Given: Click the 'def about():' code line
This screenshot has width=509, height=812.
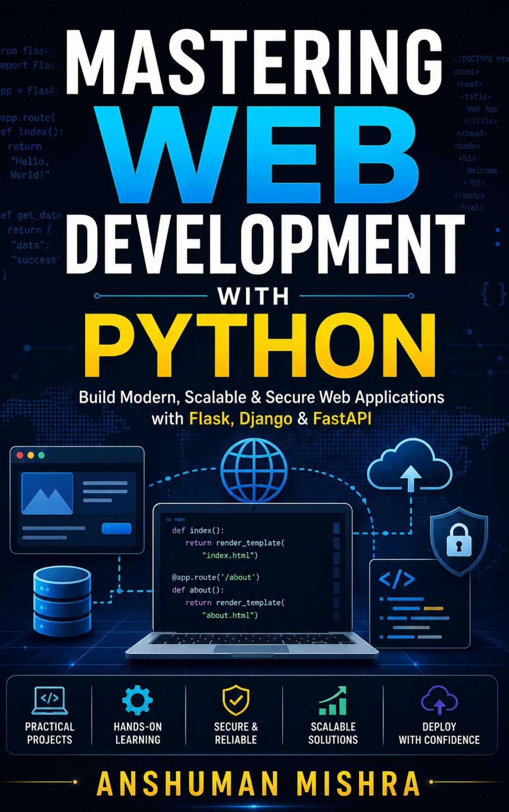Looking at the screenshot, I should 198,590.
